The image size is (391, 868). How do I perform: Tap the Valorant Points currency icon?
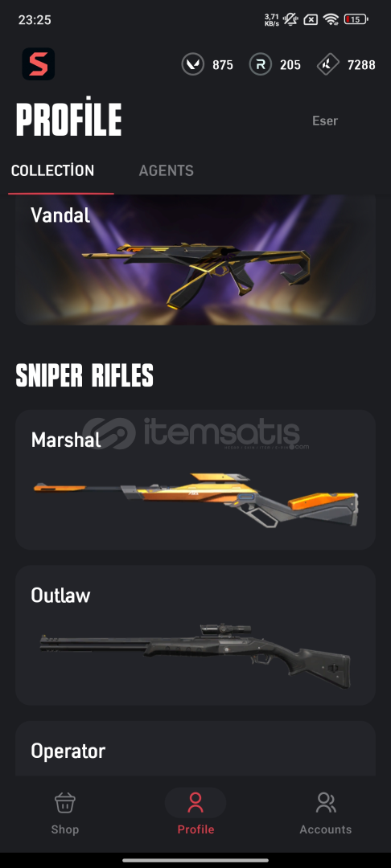(x=193, y=65)
